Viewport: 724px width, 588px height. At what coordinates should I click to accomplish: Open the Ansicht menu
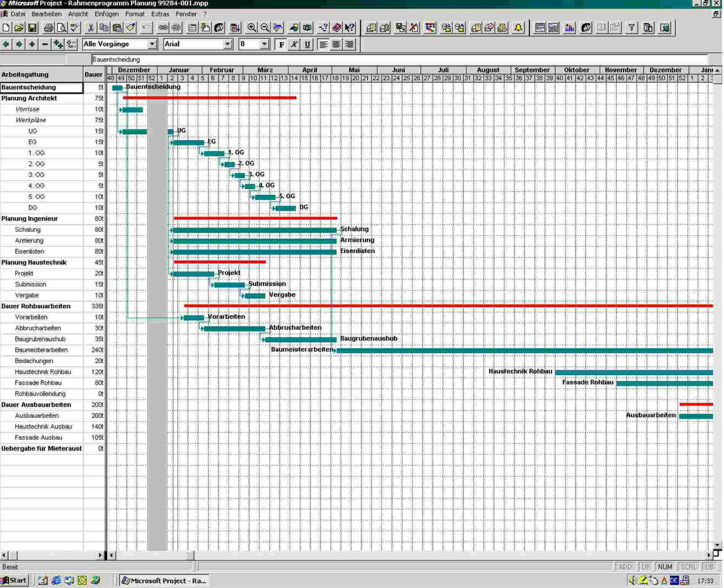tap(78, 14)
